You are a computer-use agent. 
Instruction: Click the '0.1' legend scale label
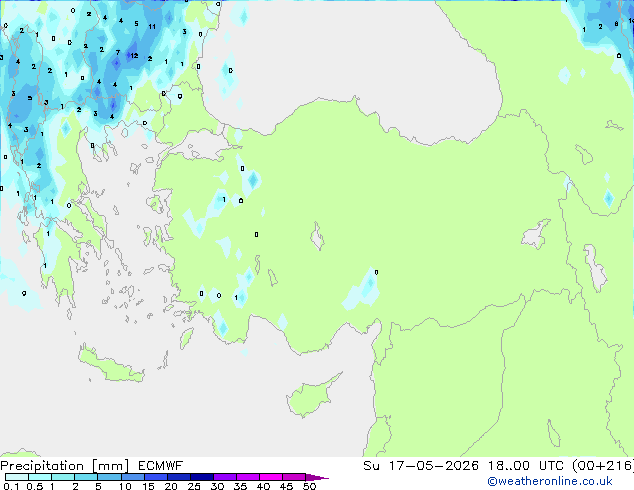click(x=11, y=486)
